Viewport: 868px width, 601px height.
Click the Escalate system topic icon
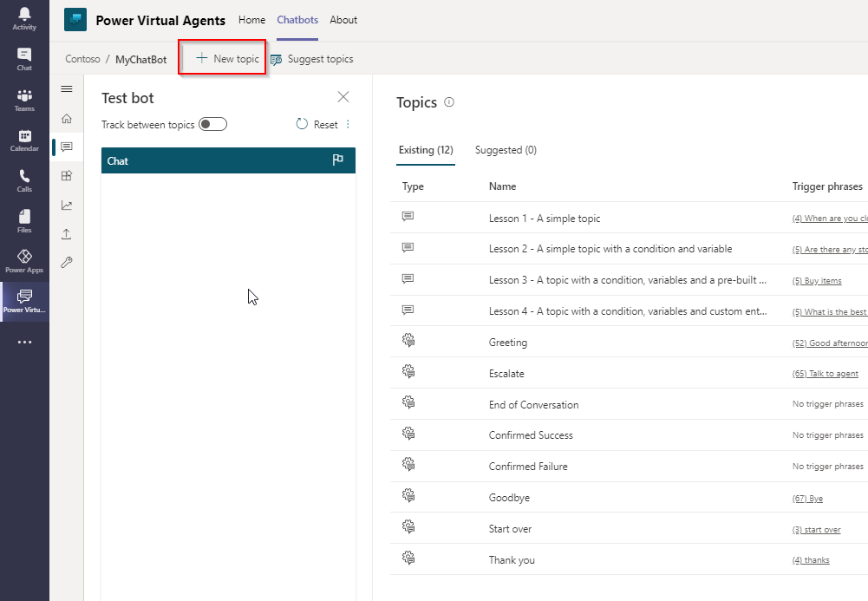coord(408,371)
